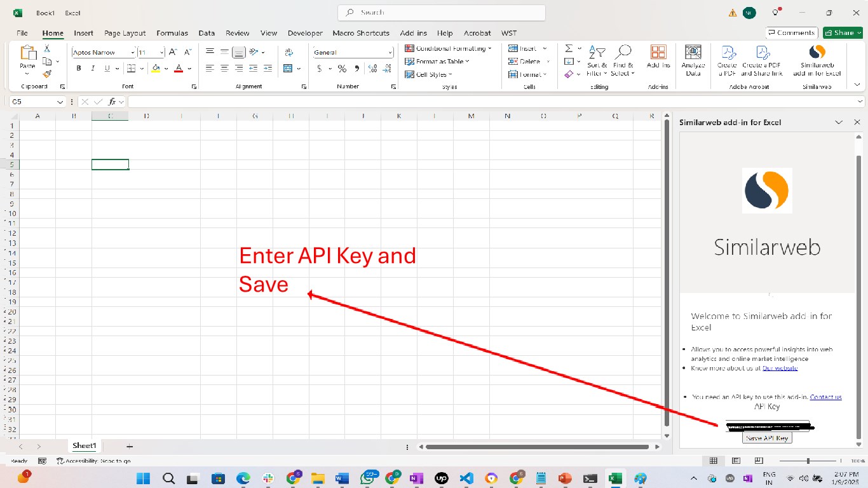Cut selection with scissors icon
This screenshot has height=488, width=868.
(47, 49)
